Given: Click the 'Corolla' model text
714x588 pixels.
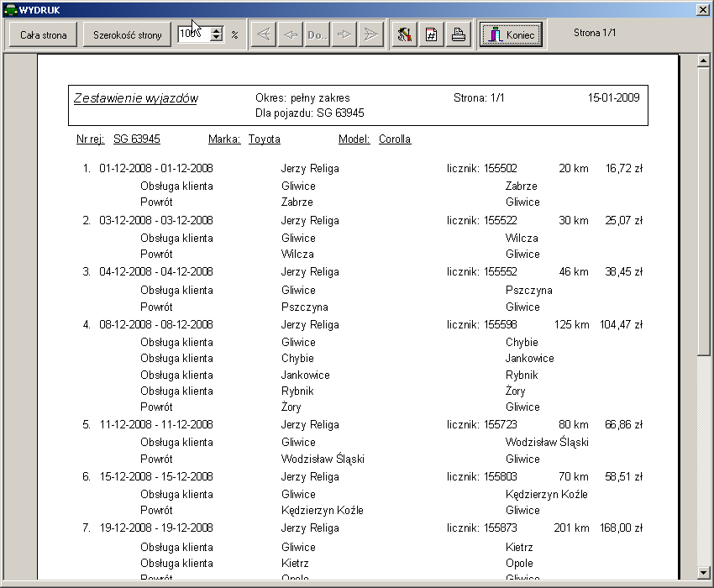Looking at the screenshot, I should [x=394, y=139].
